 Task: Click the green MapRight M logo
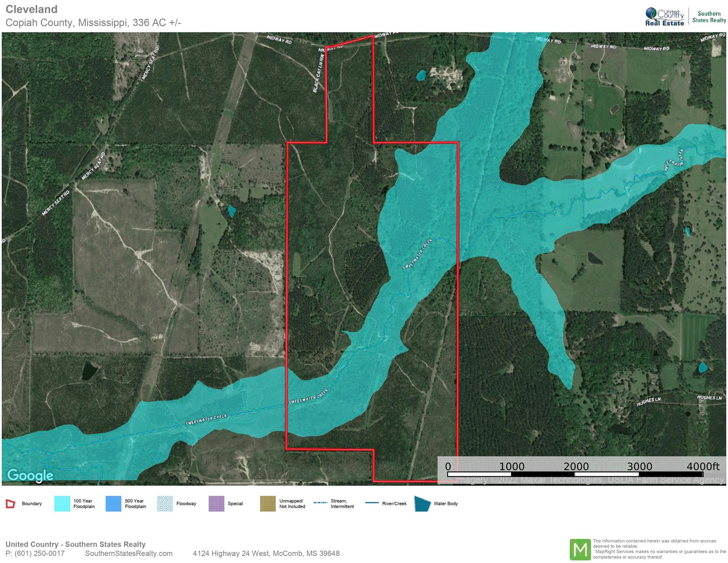click(580, 549)
